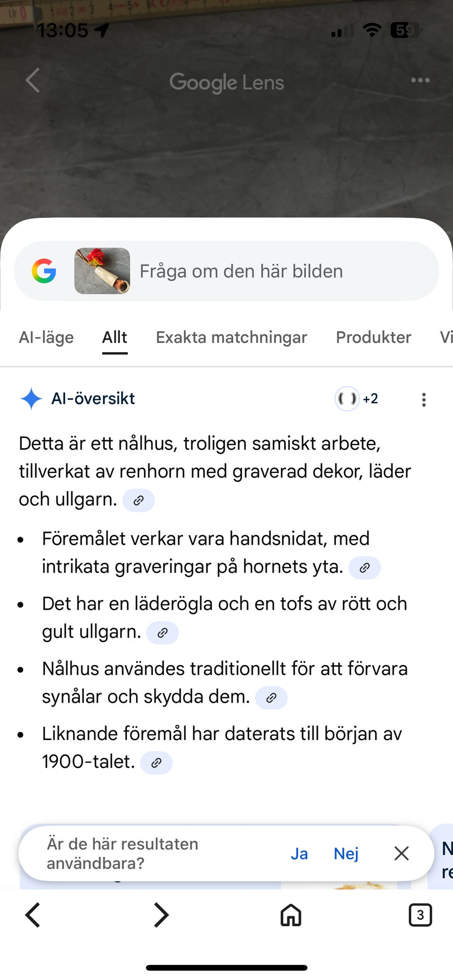Open source link after 'gult ullgarn.'
This screenshot has height=980, width=453.
[x=162, y=633]
